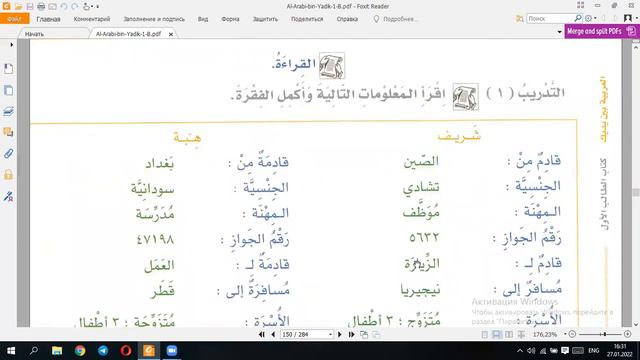Close the Al-Arabi-bin-Yadik-1-B.pdf tab
Viewport: 640px width, 360px height.
tap(171, 34)
